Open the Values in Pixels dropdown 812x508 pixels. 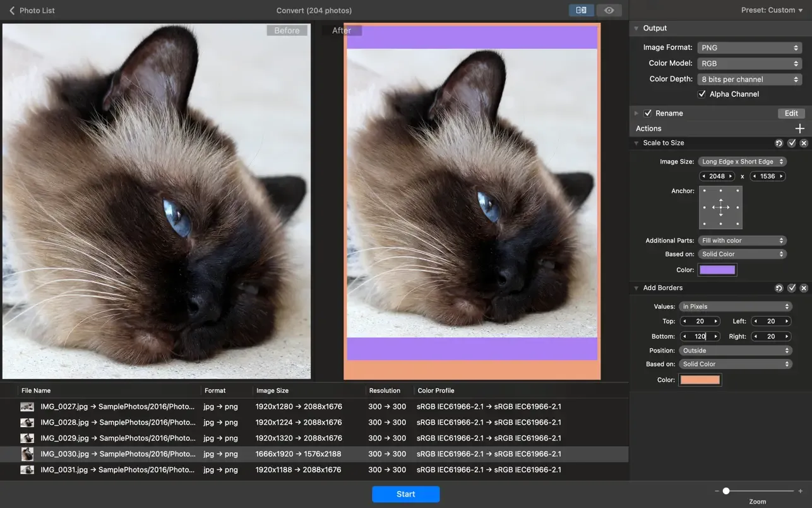pos(735,306)
